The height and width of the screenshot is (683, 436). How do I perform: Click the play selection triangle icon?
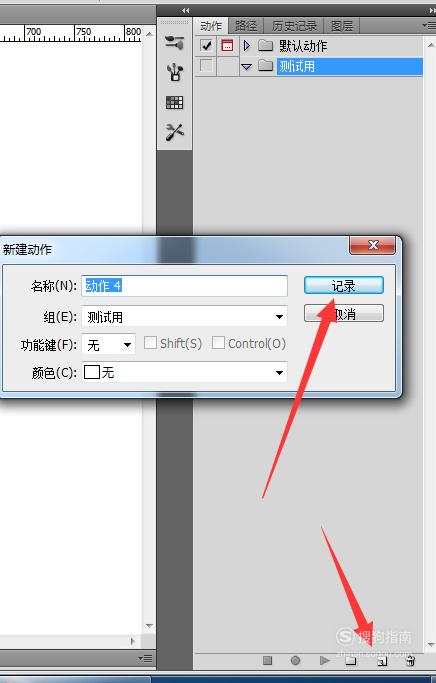pos(324,661)
